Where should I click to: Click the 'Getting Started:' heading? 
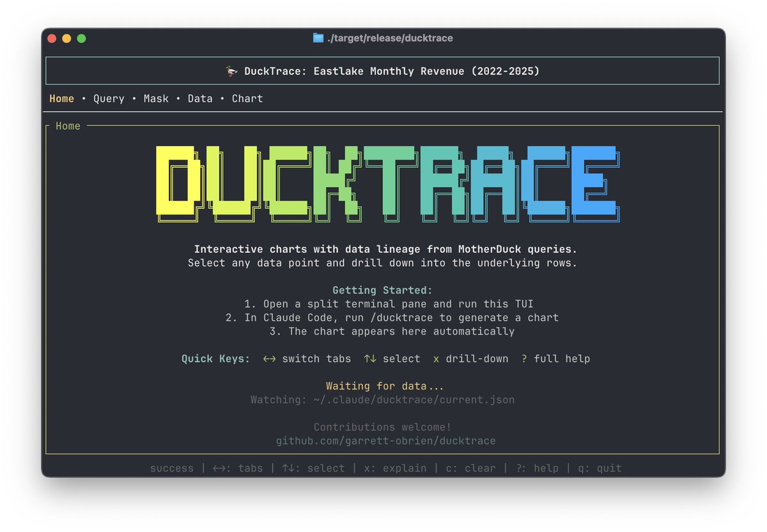[382, 290]
